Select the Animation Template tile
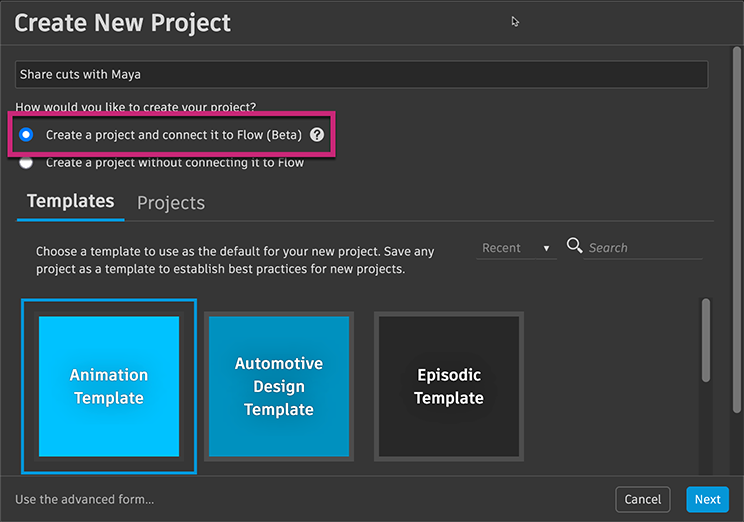 pyautogui.click(x=108, y=386)
